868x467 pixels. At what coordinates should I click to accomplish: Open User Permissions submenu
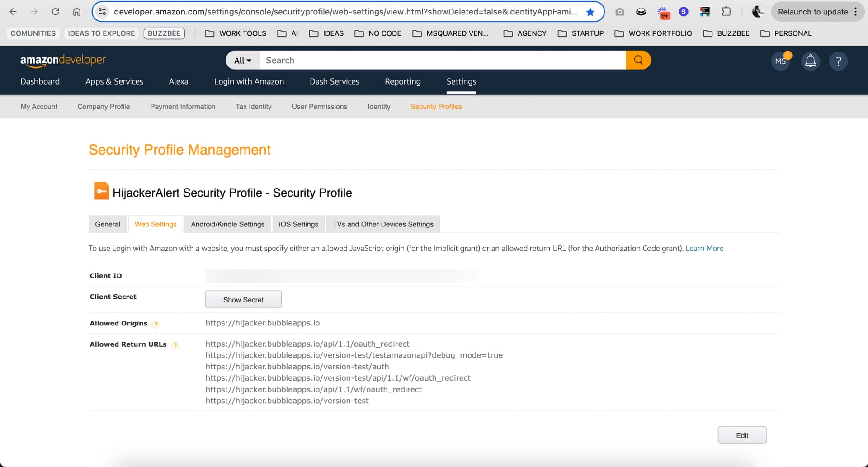click(x=320, y=107)
